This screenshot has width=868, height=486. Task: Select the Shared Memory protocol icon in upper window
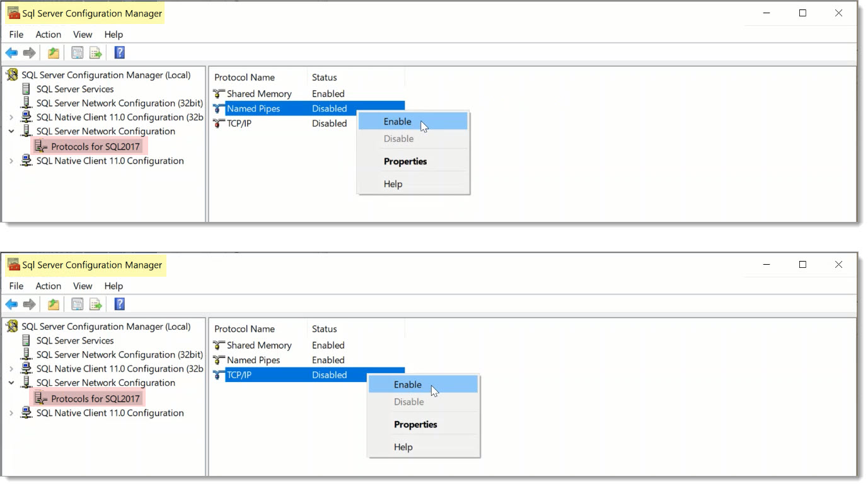(x=219, y=94)
